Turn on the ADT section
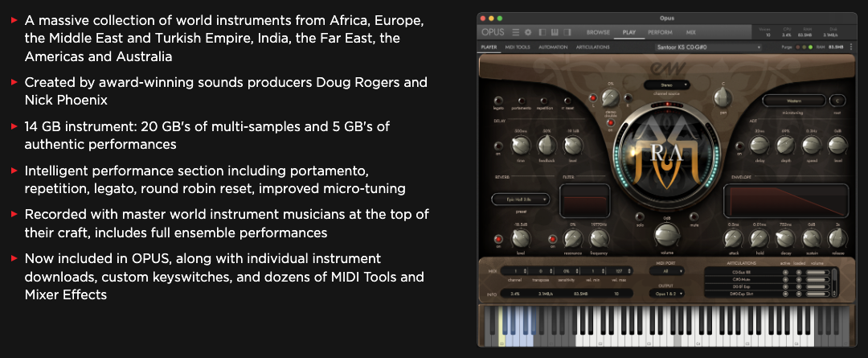Screen dimensions: 868x358 click(x=739, y=146)
